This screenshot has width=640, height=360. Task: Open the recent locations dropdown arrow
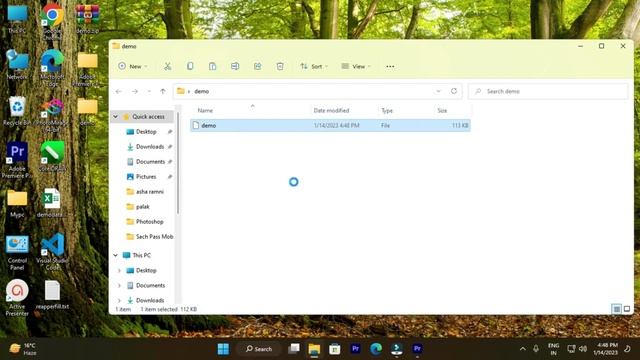[149, 91]
